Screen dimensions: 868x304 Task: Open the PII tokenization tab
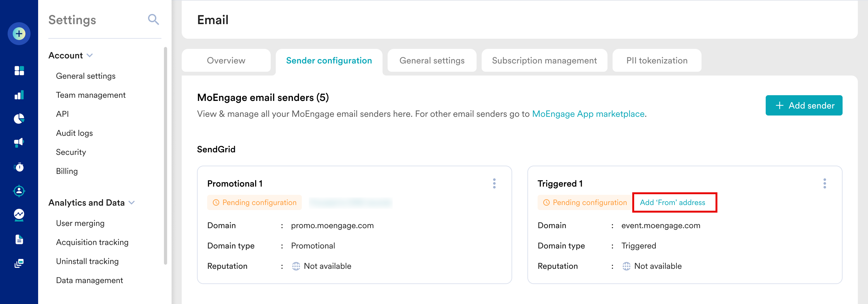(656, 61)
